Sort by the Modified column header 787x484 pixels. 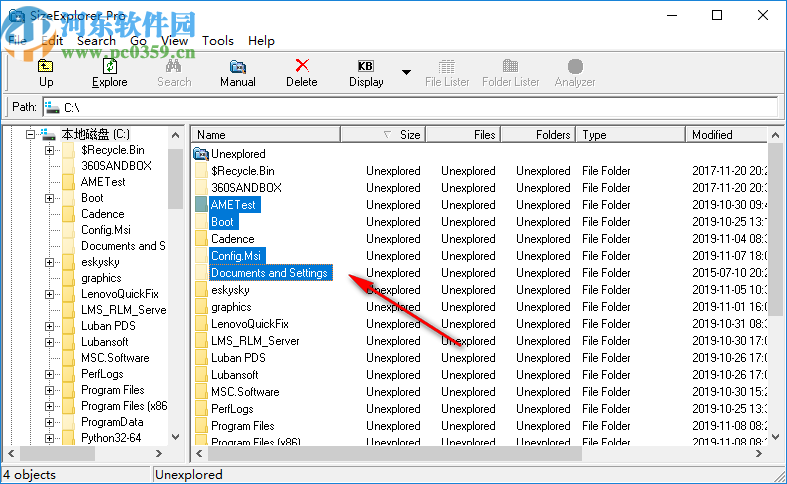tap(726, 135)
